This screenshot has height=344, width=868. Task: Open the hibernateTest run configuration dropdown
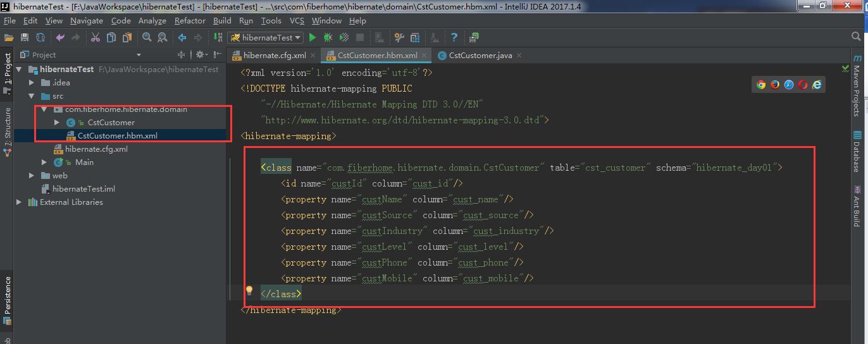pos(266,37)
